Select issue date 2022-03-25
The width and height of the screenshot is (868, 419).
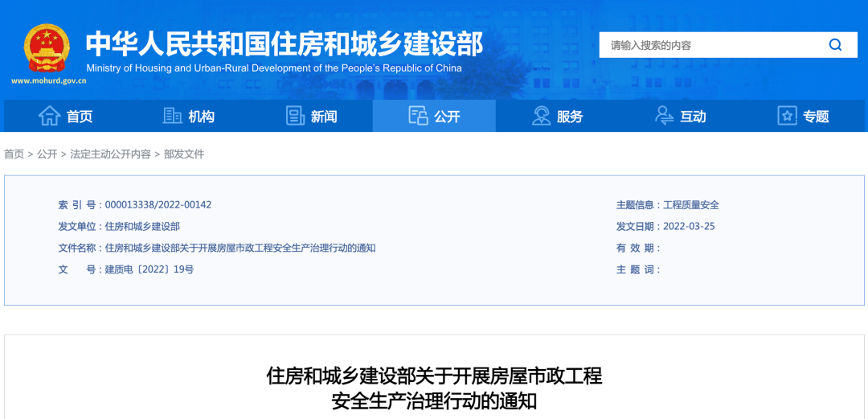coord(690,227)
